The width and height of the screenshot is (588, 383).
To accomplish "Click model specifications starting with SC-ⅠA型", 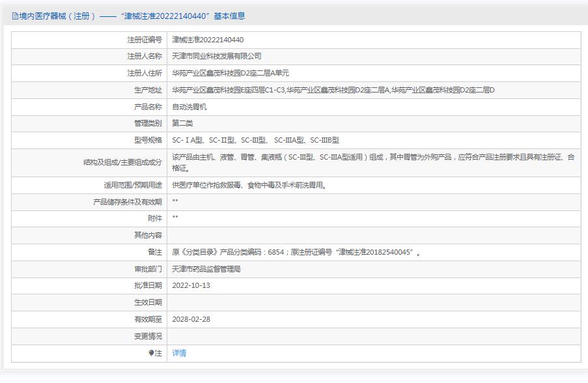I will [x=255, y=140].
